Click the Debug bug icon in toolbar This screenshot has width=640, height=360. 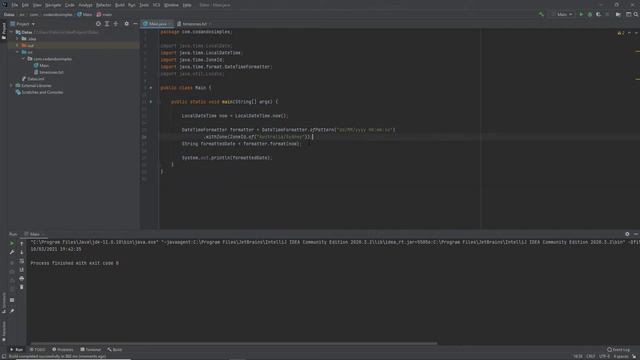point(590,14)
